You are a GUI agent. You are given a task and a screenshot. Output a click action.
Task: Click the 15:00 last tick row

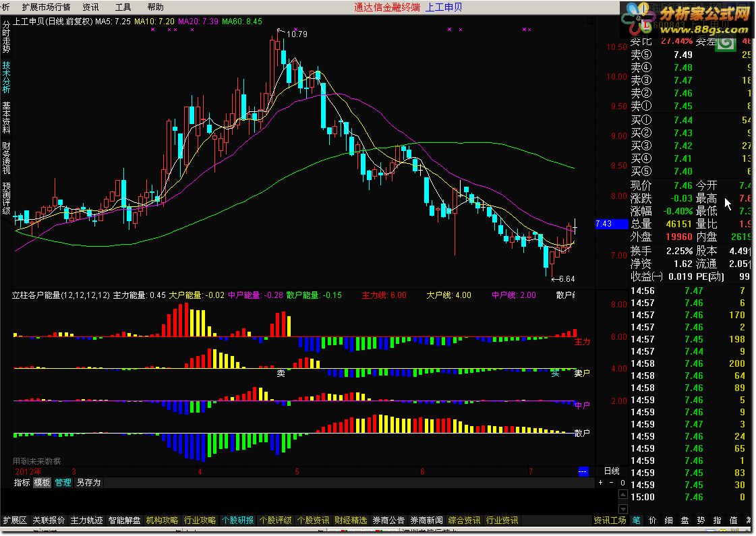coord(691,497)
